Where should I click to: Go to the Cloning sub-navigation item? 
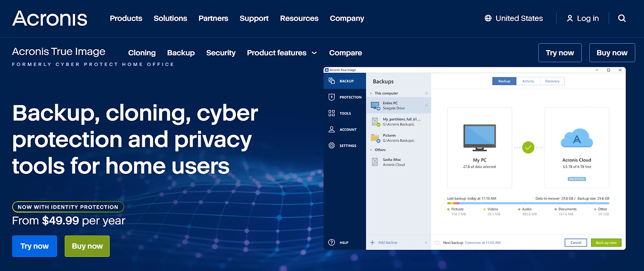(142, 53)
